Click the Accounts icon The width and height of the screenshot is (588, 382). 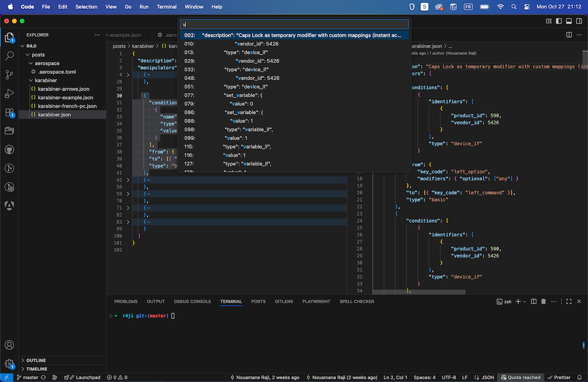9,345
